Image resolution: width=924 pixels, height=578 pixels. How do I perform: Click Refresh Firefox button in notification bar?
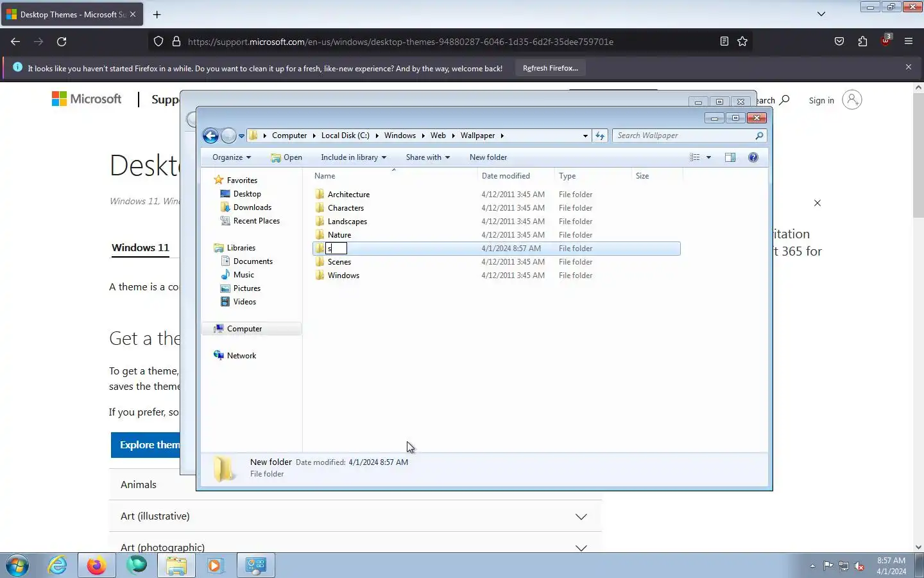551,68
